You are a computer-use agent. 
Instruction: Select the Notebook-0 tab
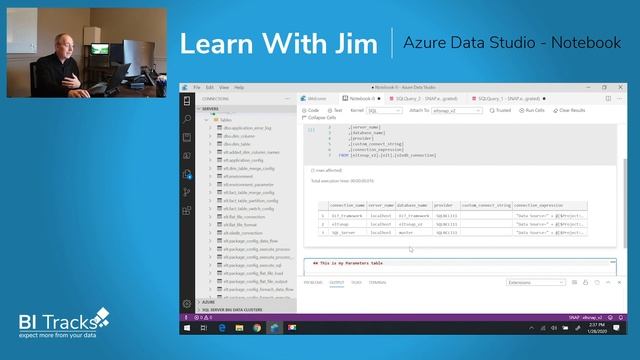pos(362,99)
